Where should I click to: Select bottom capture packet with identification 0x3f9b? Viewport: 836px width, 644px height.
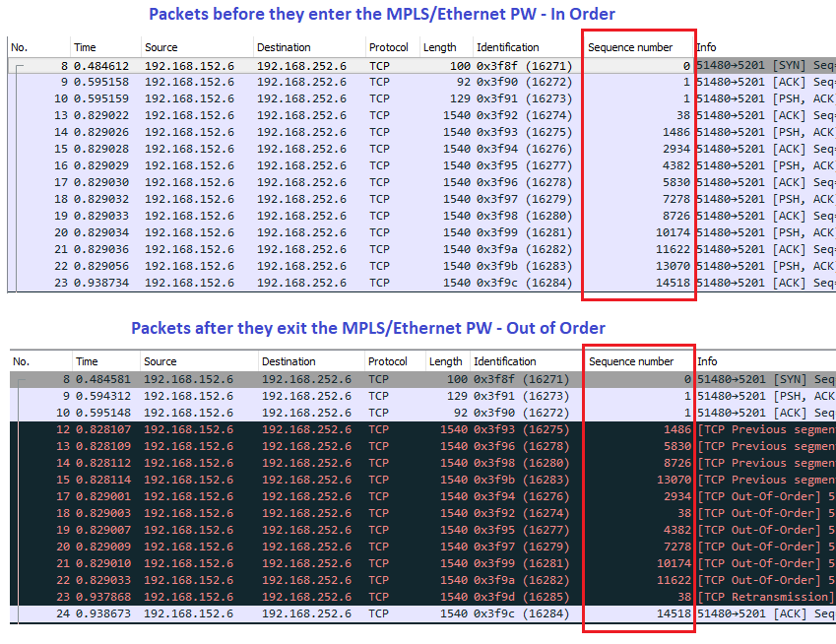(x=295, y=480)
